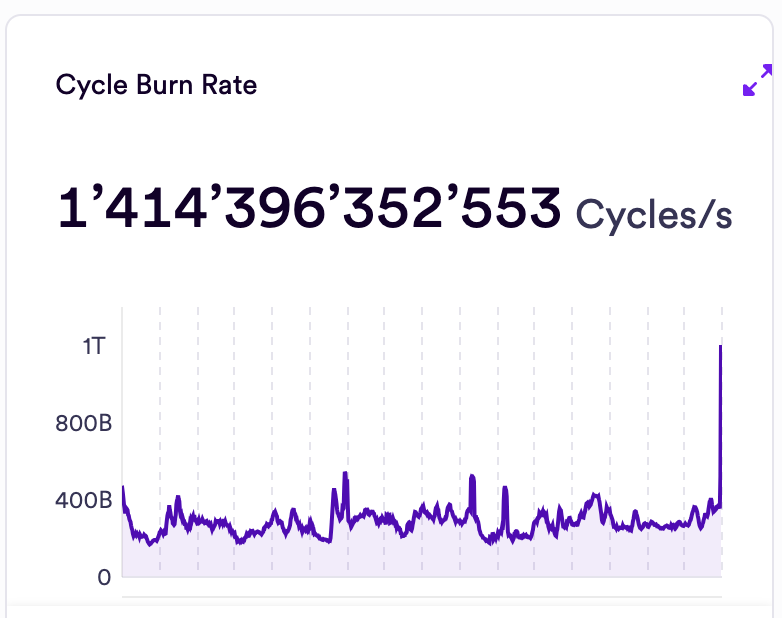Viewport: 782px width, 618px height.
Task: Click the first dashed vertical gridline on left
Action: pyautogui.click(x=160, y=400)
